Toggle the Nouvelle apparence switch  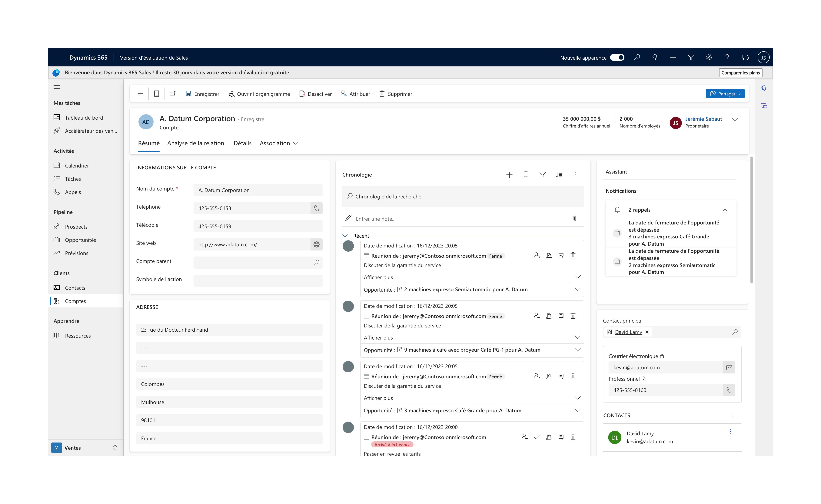click(x=617, y=57)
